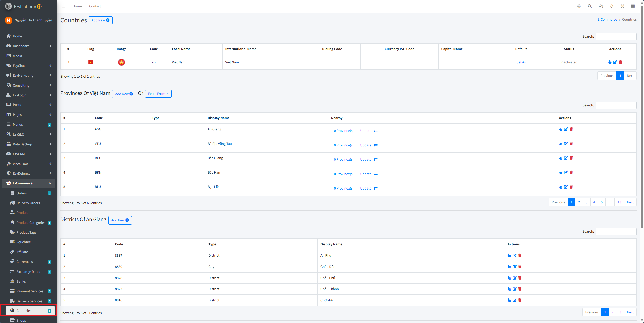Image resolution: width=644 pixels, height=323 pixels.
Task: Click Next in districts pagination
Action: point(630,312)
